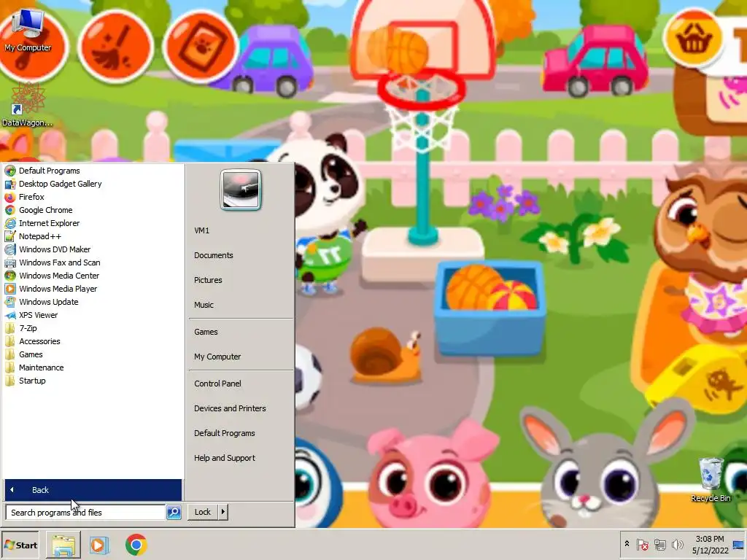This screenshot has height=560, width=747.
Task: Launch XPS Viewer
Action: (38, 315)
